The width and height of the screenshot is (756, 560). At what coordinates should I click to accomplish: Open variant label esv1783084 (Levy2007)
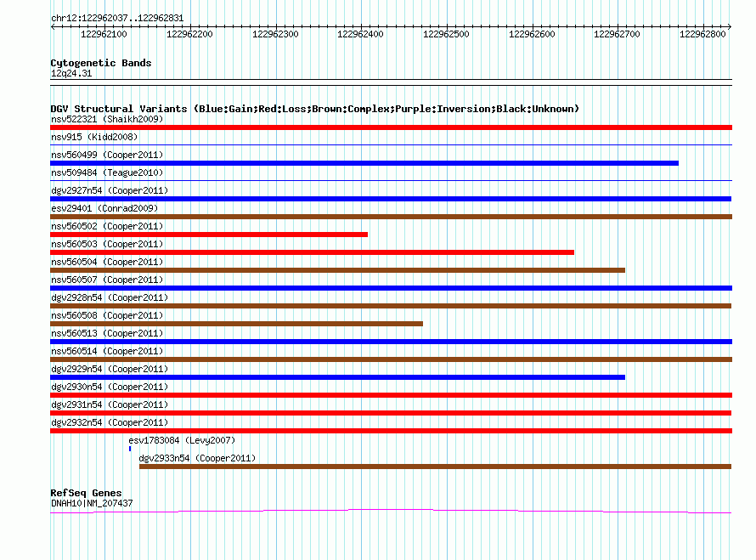(182, 440)
